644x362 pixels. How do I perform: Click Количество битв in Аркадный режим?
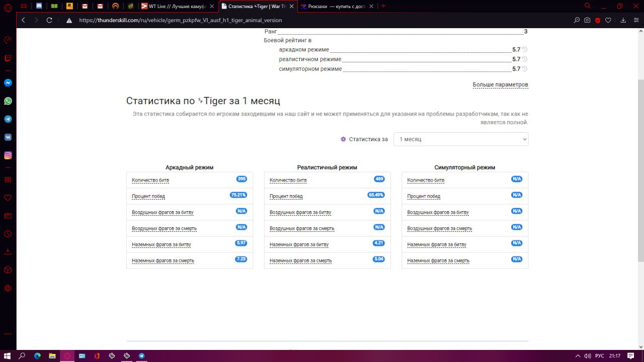(150, 180)
